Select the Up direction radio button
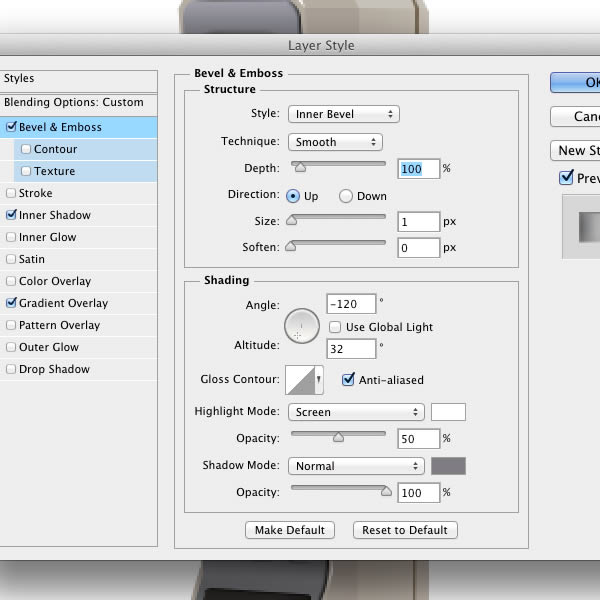600x600 pixels. tap(293, 196)
